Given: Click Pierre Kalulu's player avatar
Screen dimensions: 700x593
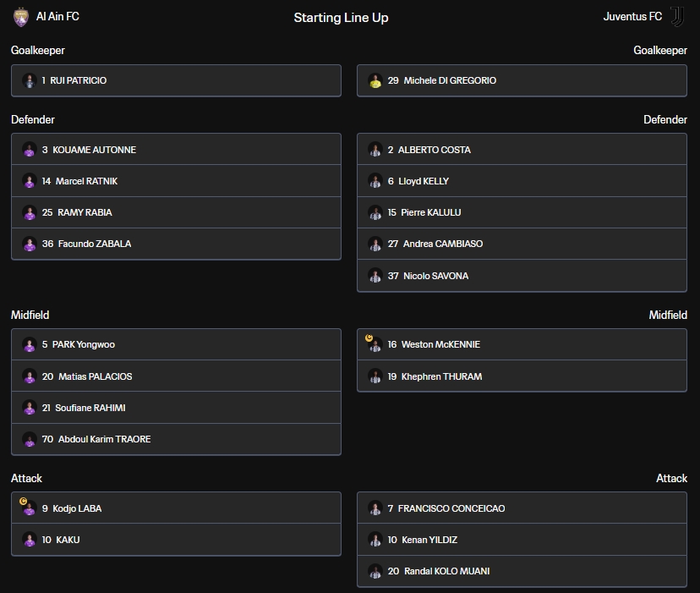Looking at the screenshot, I should point(375,212).
